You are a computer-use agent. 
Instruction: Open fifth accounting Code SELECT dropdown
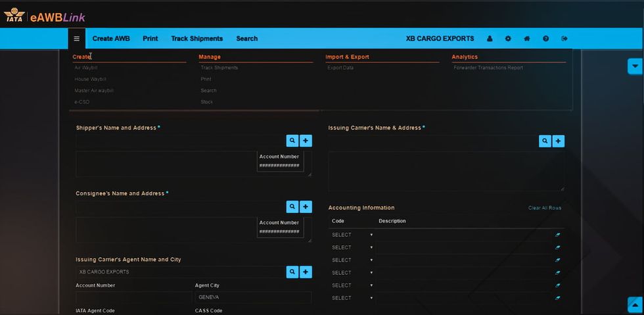click(352, 285)
